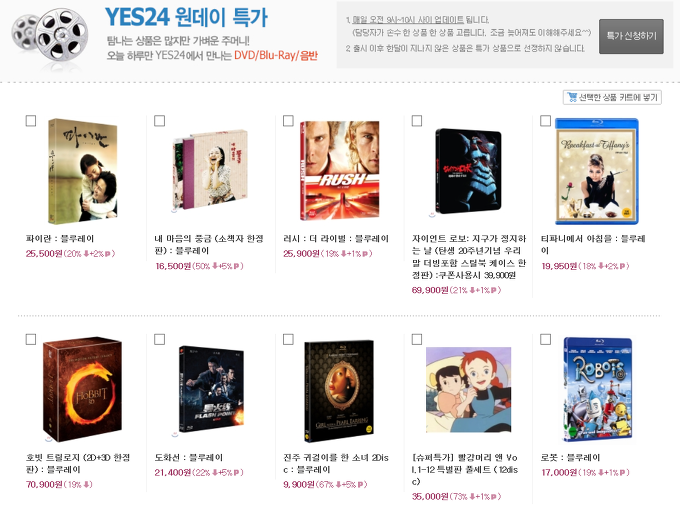Open the Flash Point cover thumbnail
This screenshot has height=511, width=680.
[x=211, y=389]
